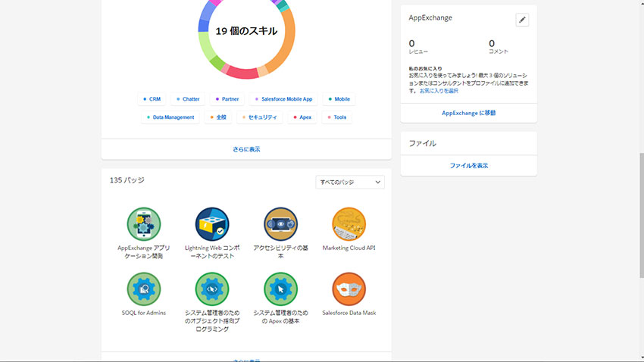Click the red segment of skills donut

(x=242, y=73)
